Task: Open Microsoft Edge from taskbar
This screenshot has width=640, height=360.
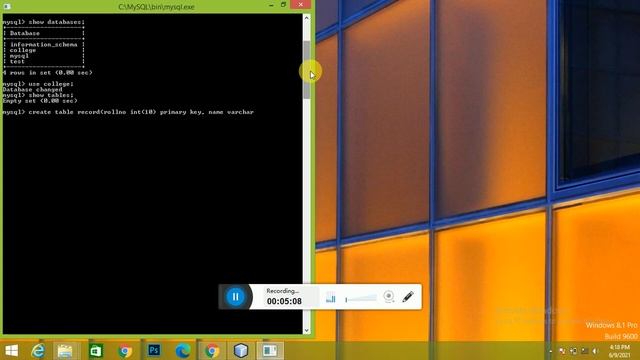Action: click(182, 351)
